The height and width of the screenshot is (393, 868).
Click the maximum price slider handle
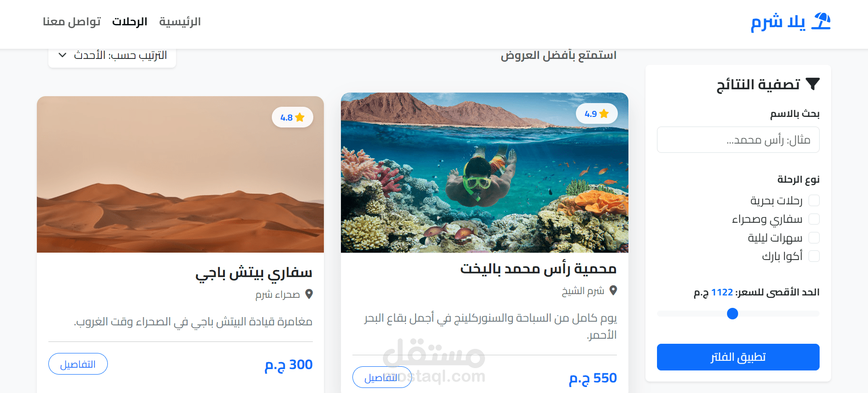732,313
